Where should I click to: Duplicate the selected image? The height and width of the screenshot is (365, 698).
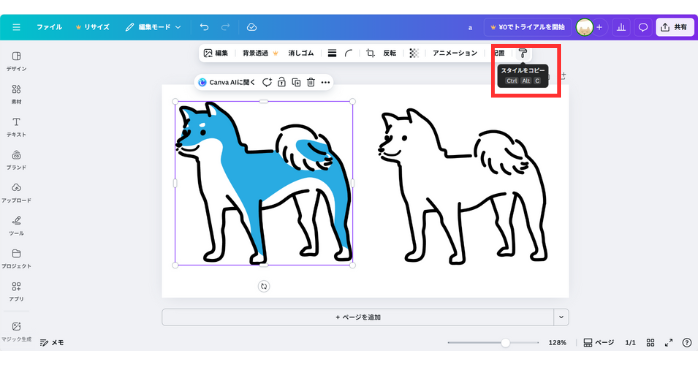click(x=296, y=82)
